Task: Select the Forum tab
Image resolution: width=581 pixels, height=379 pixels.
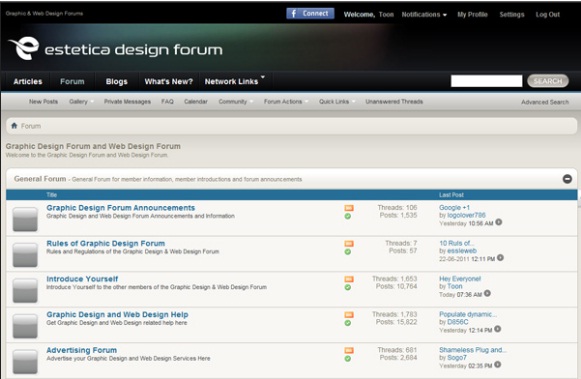Action: tap(72, 81)
